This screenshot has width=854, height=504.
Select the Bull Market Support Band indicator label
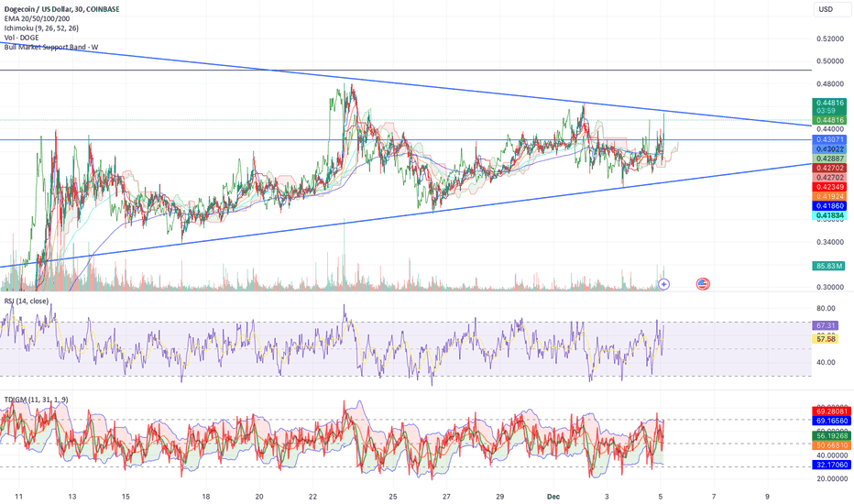click(51, 47)
